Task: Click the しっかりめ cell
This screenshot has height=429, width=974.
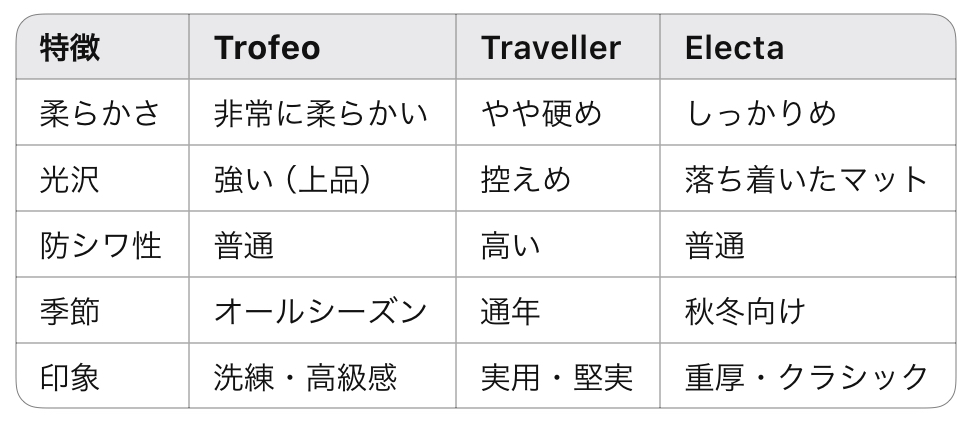Action: coord(760,114)
